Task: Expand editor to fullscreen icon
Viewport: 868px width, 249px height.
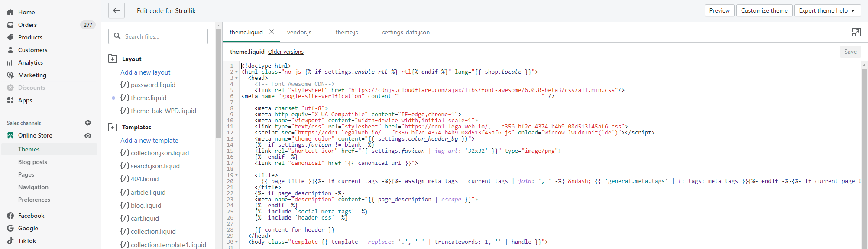Action: click(856, 32)
